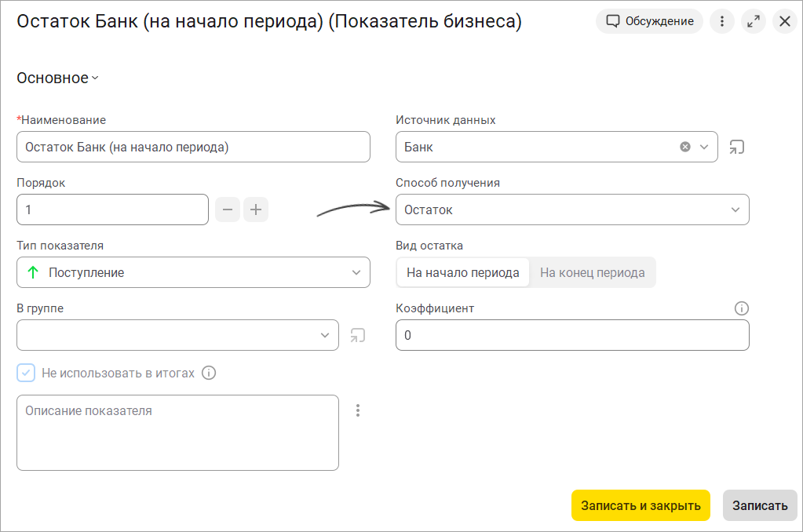
Task: Show info hint for Не использовать в итогах
Action: point(209,373)
